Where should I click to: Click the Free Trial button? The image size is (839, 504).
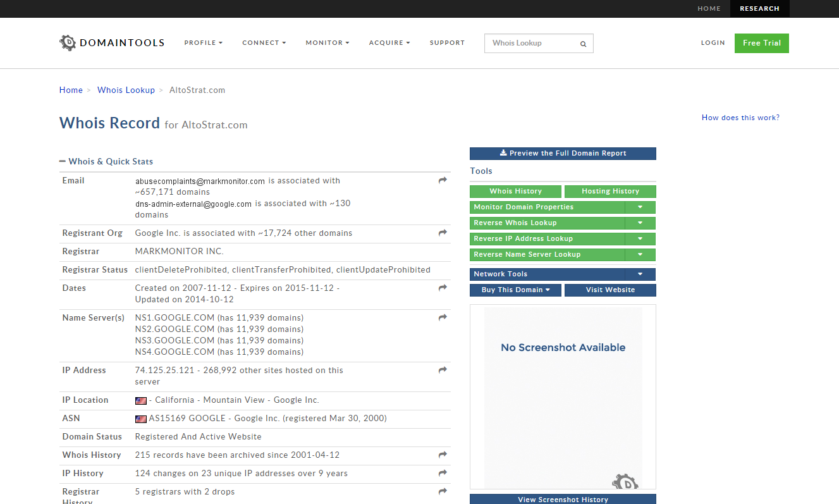point(761,43)
